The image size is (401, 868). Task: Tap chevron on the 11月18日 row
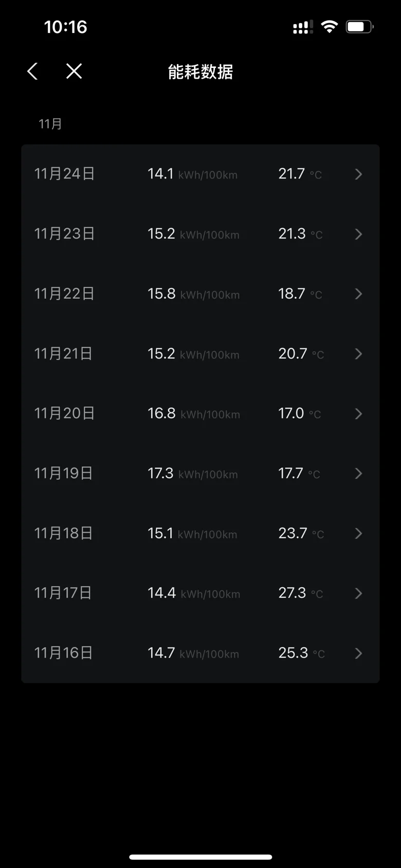(x=359, y=534)
